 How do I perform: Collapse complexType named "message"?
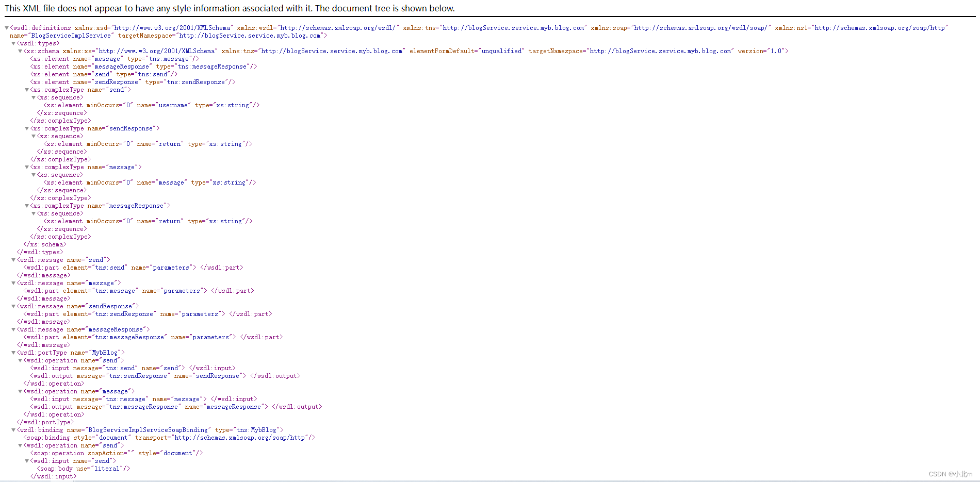point(27,167)
